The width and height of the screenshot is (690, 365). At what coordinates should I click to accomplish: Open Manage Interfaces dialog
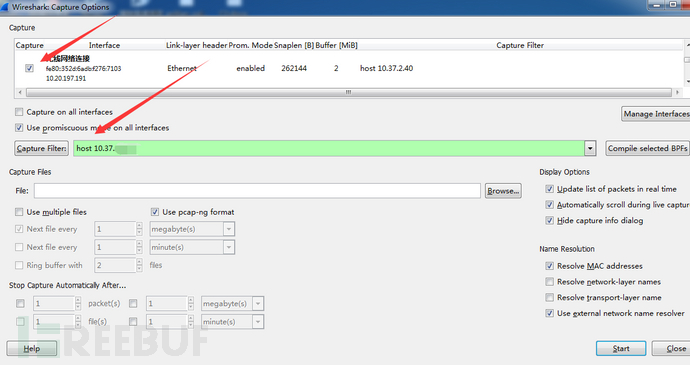[x=656, y=114]
